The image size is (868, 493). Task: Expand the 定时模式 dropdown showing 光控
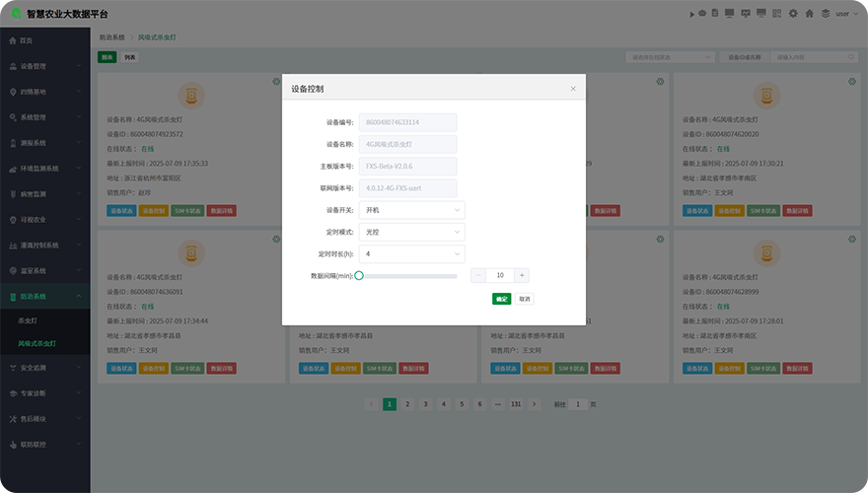413,232
